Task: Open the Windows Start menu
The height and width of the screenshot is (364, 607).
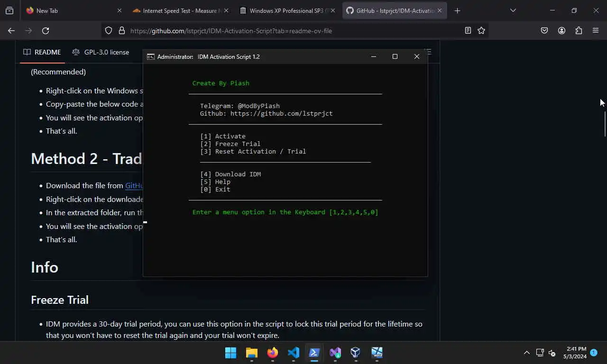Action: click(231, 353)
